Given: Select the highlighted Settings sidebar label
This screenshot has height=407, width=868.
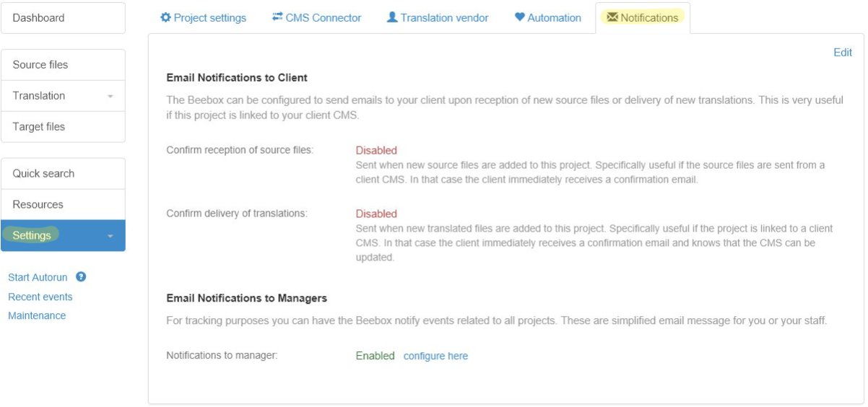Looking at the screenshot, I should (x=32, y=236).
